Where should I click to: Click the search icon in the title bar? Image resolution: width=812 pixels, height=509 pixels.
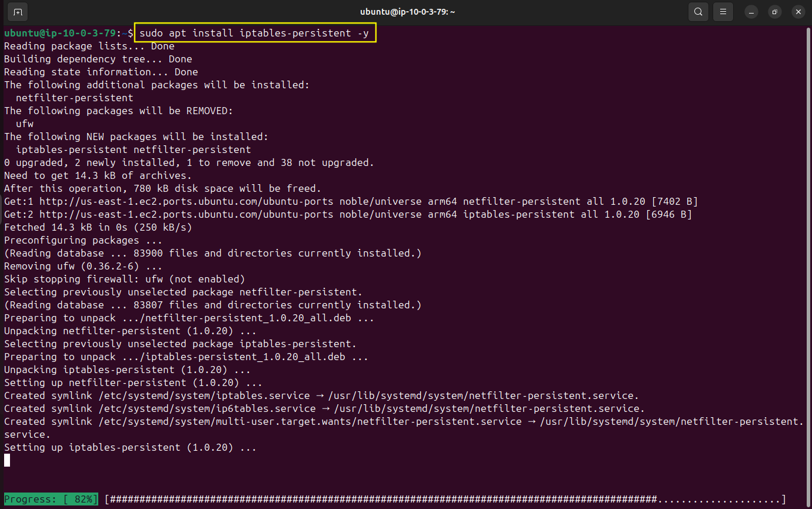(698, 12)
